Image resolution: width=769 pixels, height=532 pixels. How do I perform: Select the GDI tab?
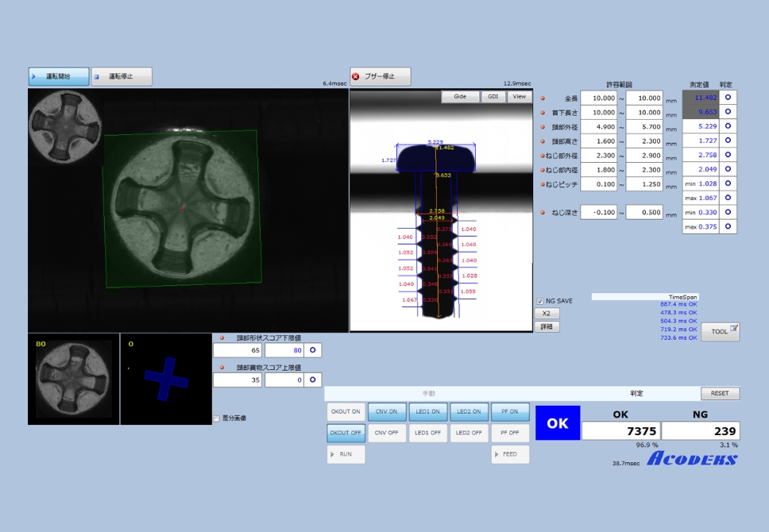click(x=493, y=97)
